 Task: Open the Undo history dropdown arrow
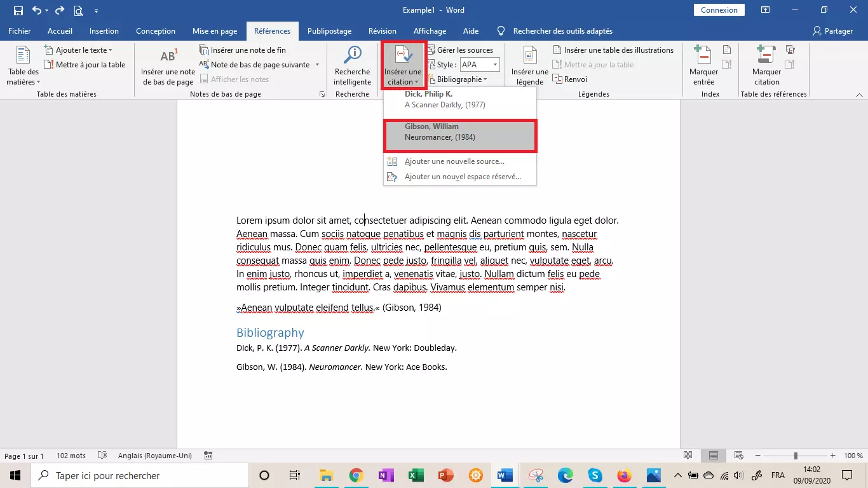coord(46,11)
